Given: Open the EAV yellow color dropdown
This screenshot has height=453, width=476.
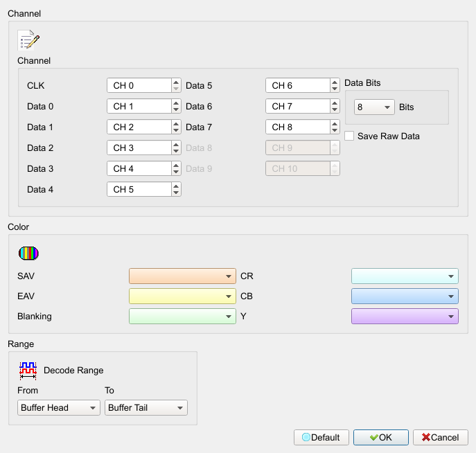Looking at the screenshot, I should (x=182, y=296).
